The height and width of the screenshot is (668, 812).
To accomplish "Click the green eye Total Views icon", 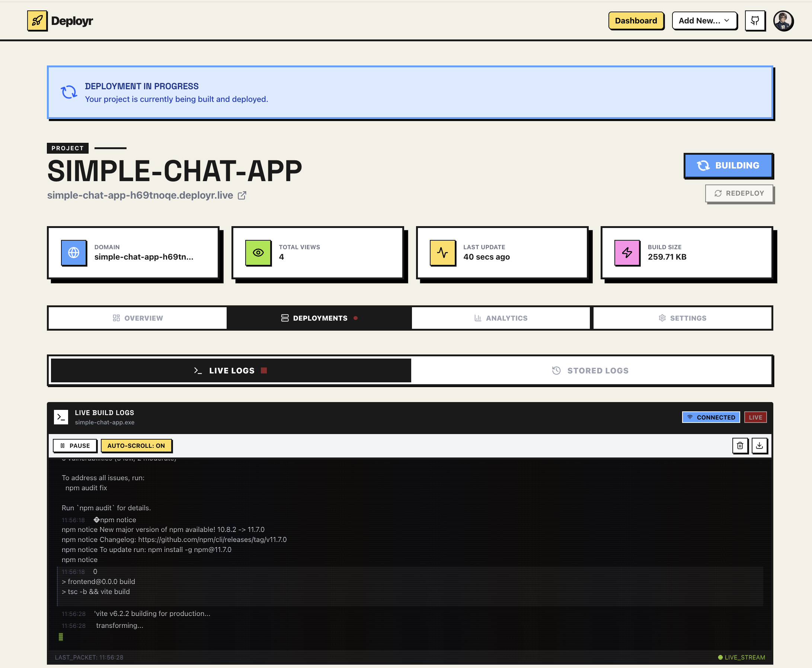I will [258, 253].
